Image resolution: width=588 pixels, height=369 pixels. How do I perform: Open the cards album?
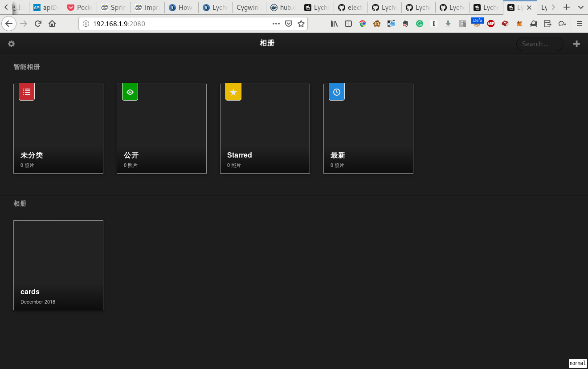[x=58, y=265]
